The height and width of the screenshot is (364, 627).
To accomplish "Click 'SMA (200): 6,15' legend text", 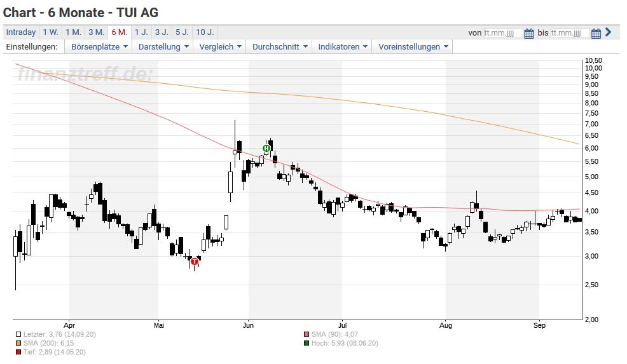I will coord(48,343).
